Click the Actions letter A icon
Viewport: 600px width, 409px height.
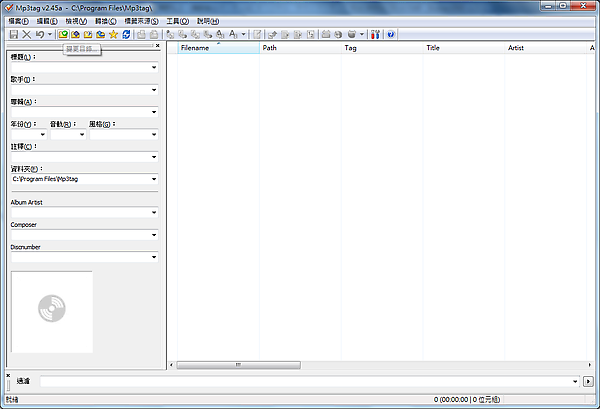point(233,34)
